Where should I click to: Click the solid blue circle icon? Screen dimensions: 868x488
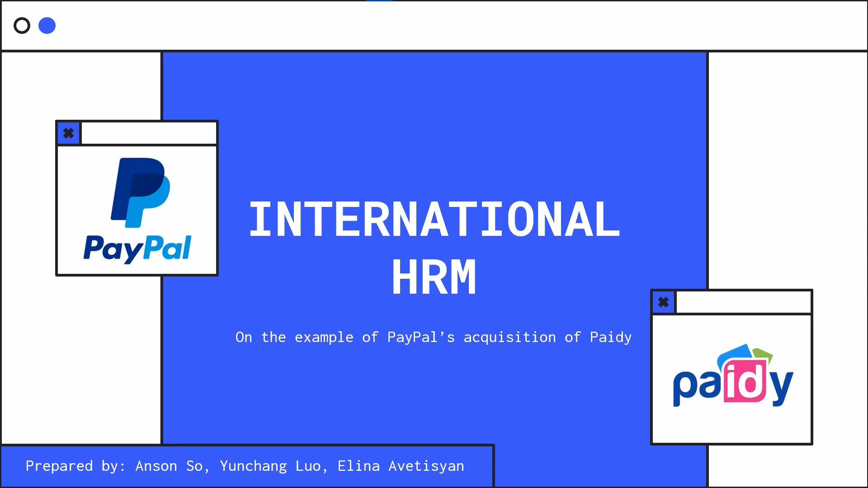[x=47, y=26]
